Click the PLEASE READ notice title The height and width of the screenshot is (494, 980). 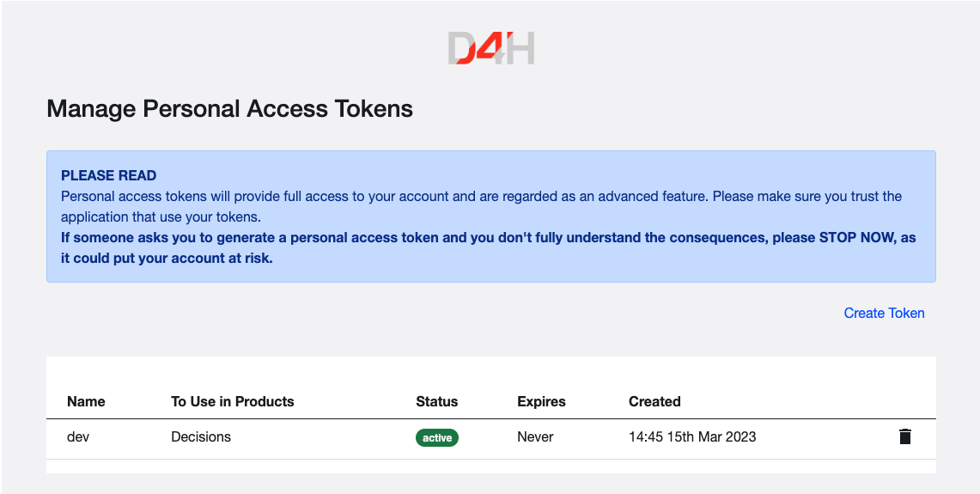tap(108, 175)
